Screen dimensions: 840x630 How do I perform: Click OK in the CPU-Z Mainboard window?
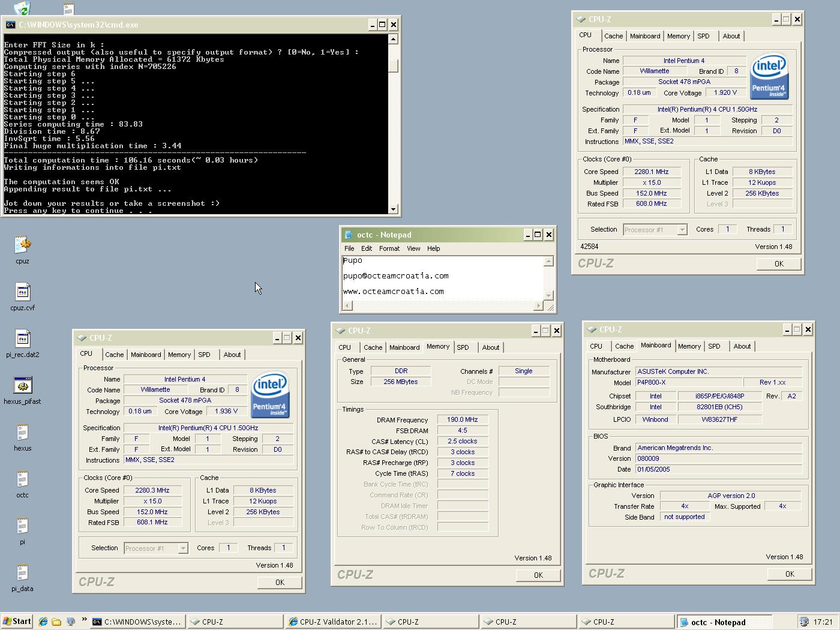(790, 574)
